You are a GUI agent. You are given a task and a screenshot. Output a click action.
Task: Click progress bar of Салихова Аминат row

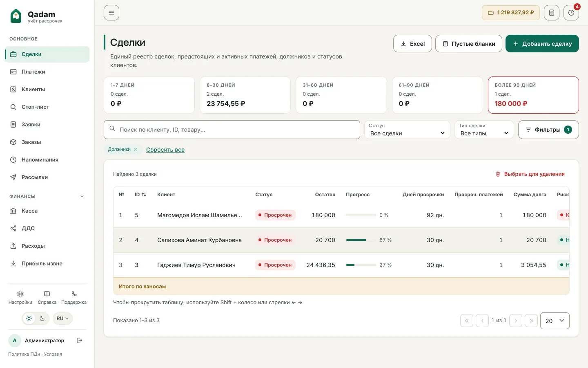(361, 240)
